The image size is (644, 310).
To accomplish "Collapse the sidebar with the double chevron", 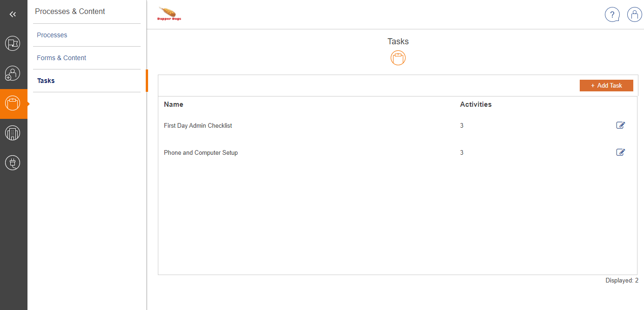I will point(13,14).
